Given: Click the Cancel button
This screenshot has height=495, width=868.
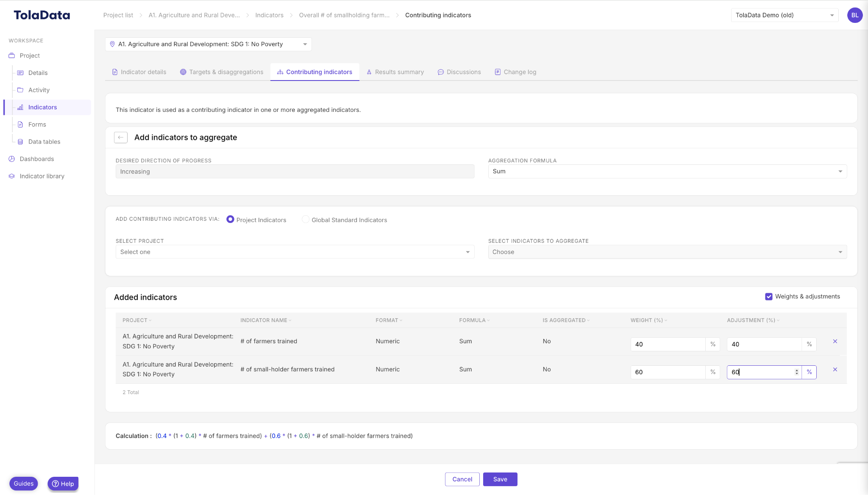Looking at the screenshot, I should (x=462, y=479).
